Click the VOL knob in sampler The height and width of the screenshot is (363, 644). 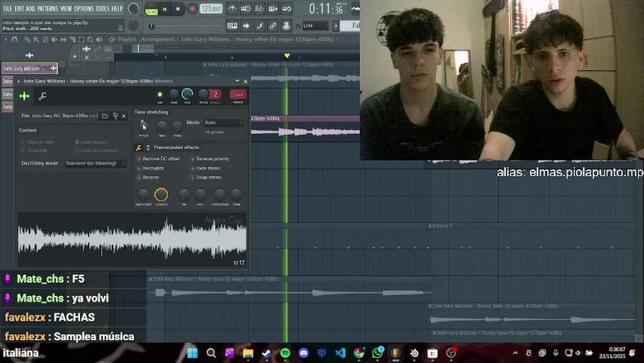(x=187, y=94)
